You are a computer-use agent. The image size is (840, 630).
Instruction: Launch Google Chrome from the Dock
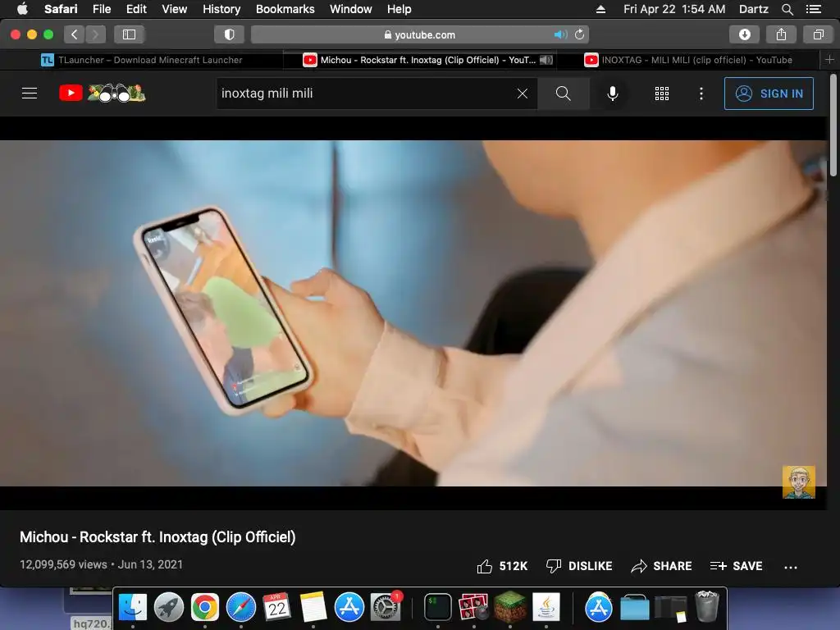pyautogui.click(x=204, y=607)
